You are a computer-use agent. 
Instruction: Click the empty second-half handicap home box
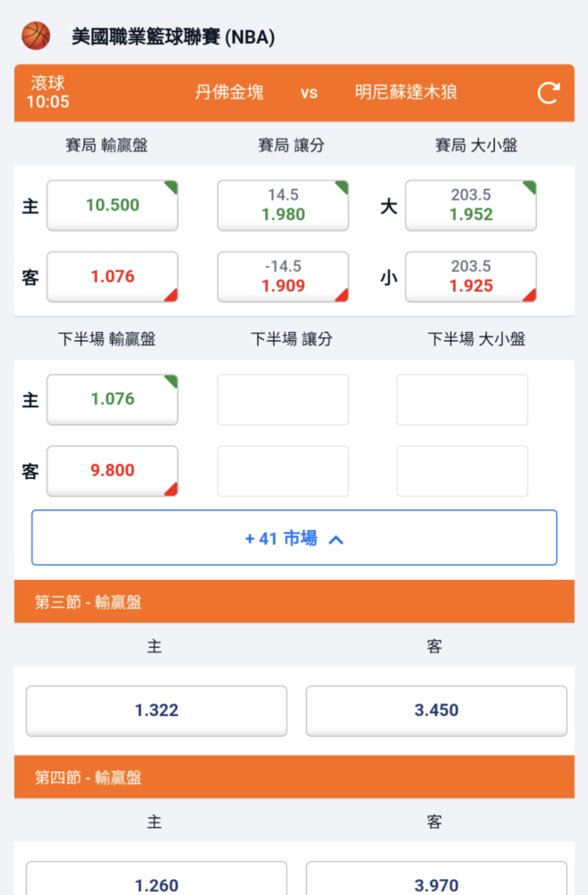click(x=283, y=399)
